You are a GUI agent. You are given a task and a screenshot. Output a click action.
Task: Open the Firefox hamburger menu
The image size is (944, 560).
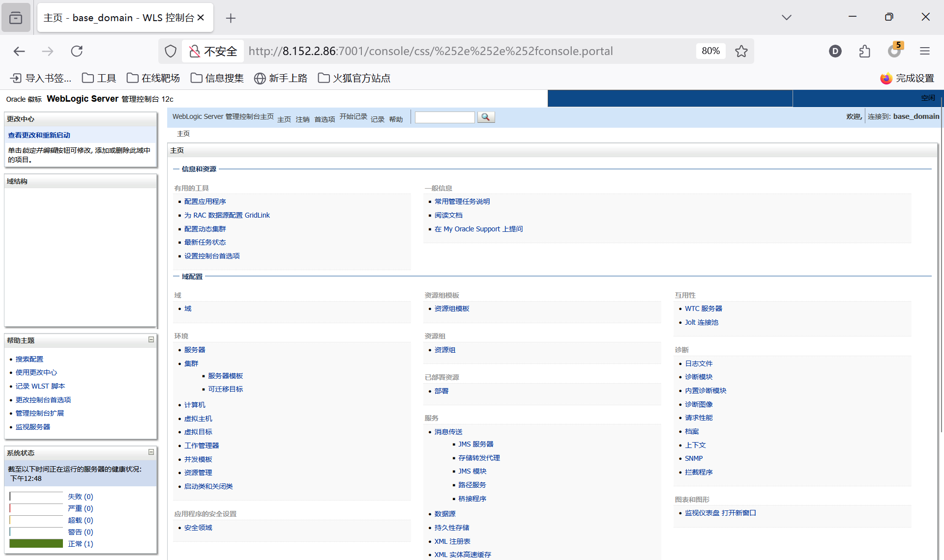[925, 51]
